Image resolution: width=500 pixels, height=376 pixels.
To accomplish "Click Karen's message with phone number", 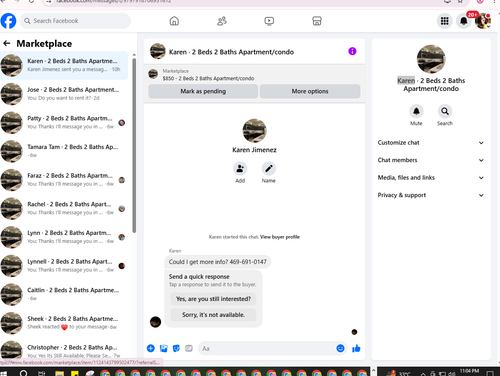I will (218, 262).
